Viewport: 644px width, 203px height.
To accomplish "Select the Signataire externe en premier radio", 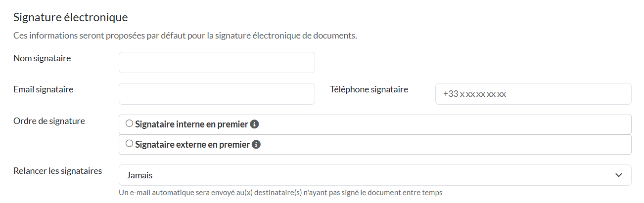I will (130, 144).
